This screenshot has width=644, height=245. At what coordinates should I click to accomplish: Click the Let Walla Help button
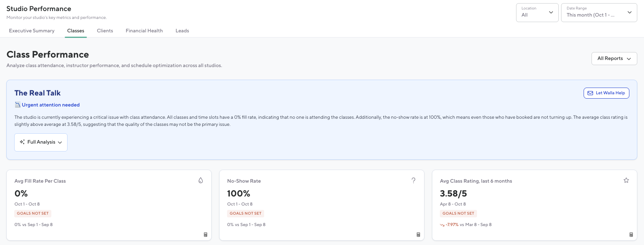[x=606, y=93]
